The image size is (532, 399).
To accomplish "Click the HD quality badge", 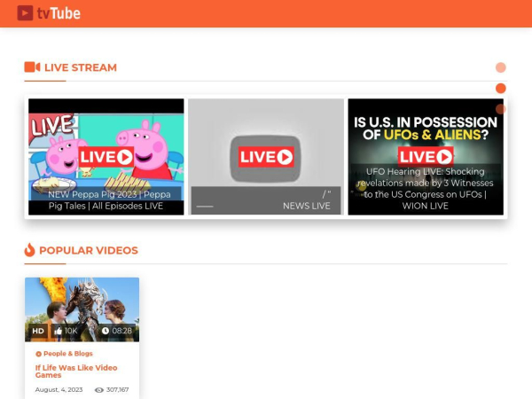I will pos(38,331).
